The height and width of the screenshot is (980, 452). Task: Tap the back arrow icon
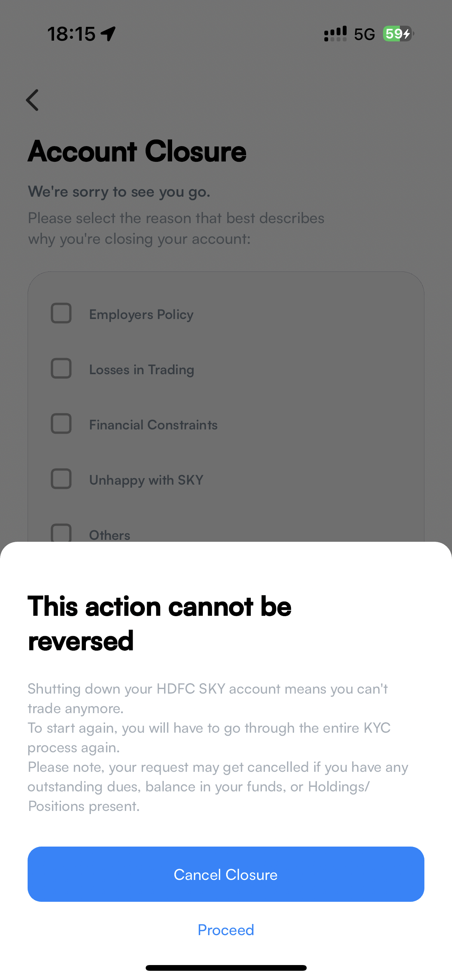tap(32, 100)
